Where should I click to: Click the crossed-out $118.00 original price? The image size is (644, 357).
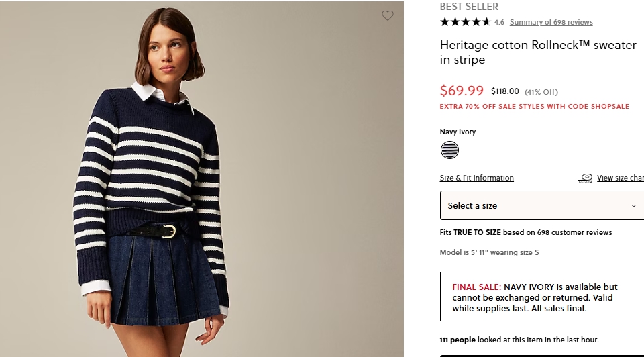[x=504, y=91]
